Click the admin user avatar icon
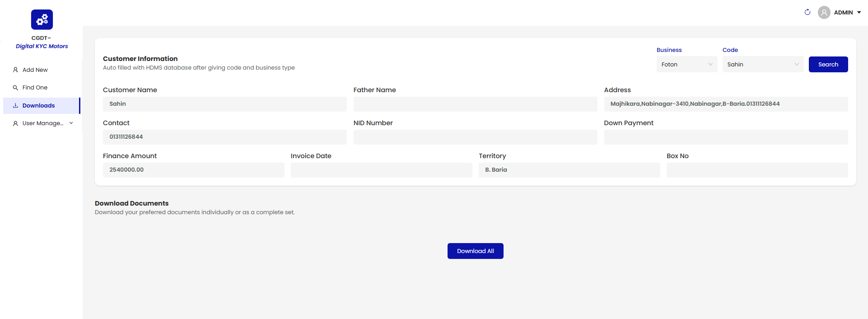 pos(824,12)
